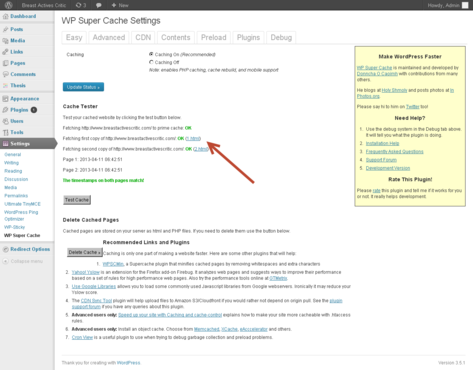473x370 pixels.
Task: Switch to the Debug tab
Action: pyautogui.click(x=281, y=37)
